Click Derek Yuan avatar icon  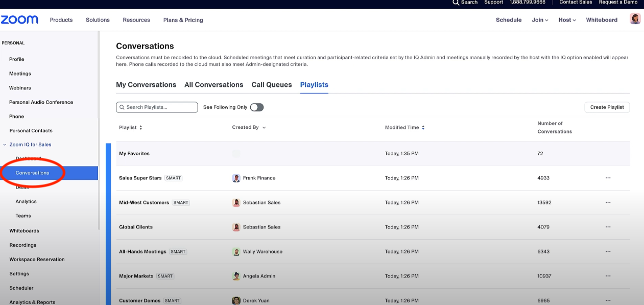coord(236,300)
